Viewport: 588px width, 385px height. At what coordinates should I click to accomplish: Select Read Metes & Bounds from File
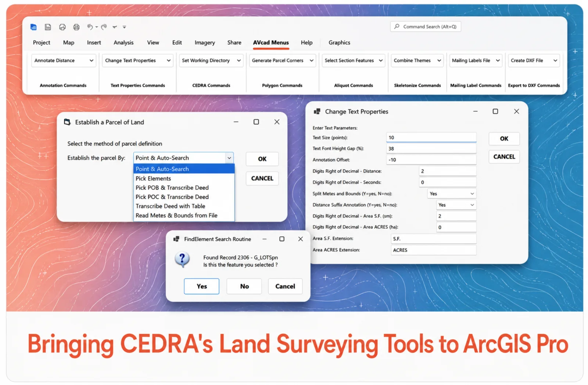coord(184,215)
